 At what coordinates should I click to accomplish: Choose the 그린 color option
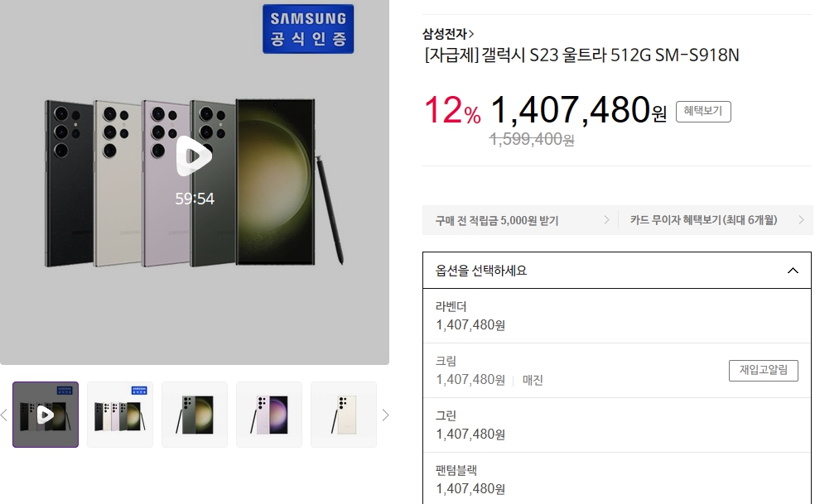click(617, 425)
